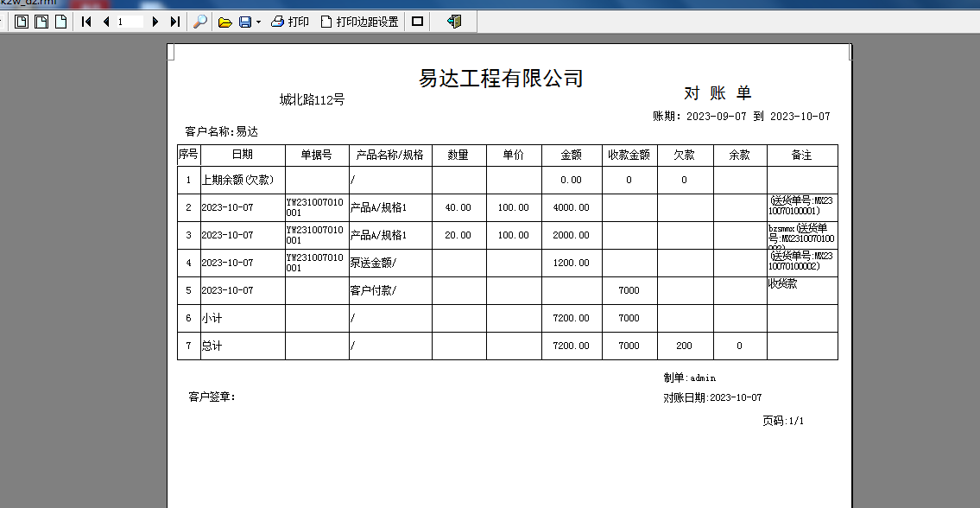Viewport: 980px width, 508px height.
Task: Expand the save dropdown arrow
Action: point(258,22)
